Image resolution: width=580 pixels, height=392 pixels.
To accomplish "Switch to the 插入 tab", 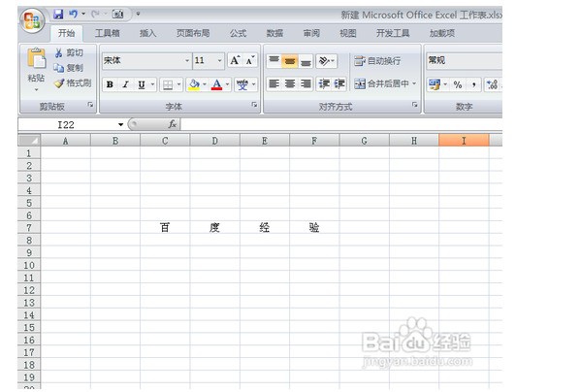I will pos(147,33).
